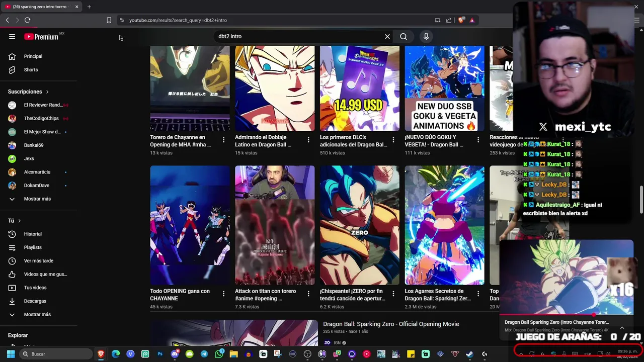Open Ver más tarde in the sidebar
This screenshot has width=644, height=362.
click(x=39, y=261)
